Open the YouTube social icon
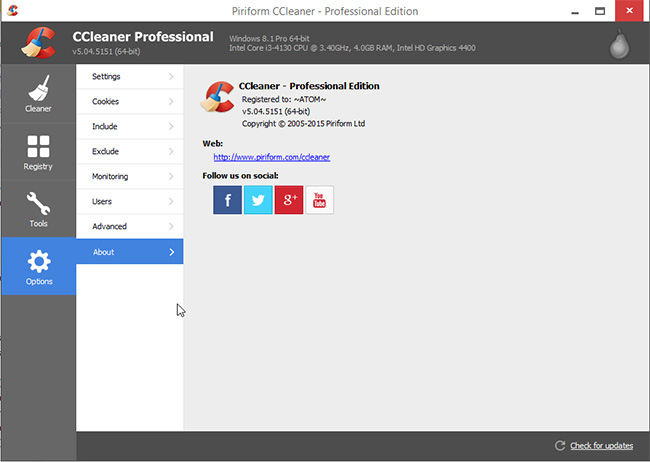The width and height of the screenshot is (650, 462). tap(320, 200)
